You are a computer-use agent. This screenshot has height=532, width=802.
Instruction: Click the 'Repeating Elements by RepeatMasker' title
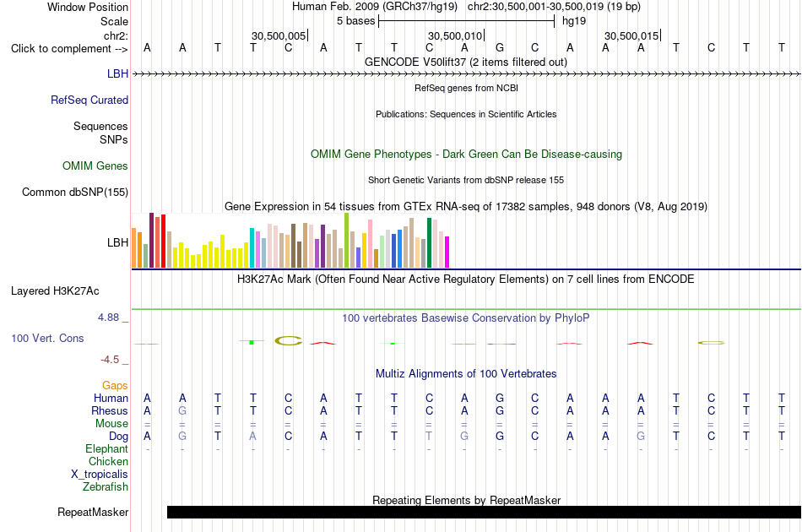click(467, 500)
